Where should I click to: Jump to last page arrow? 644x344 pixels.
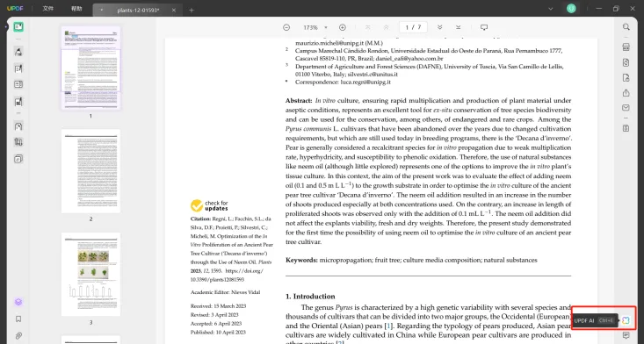pos(459,27)
